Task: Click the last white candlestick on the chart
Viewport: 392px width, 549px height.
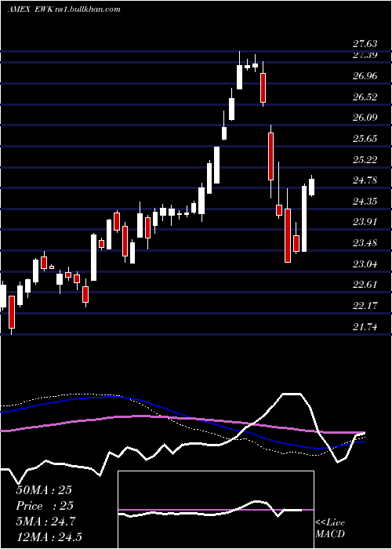Action: point(311,187)
